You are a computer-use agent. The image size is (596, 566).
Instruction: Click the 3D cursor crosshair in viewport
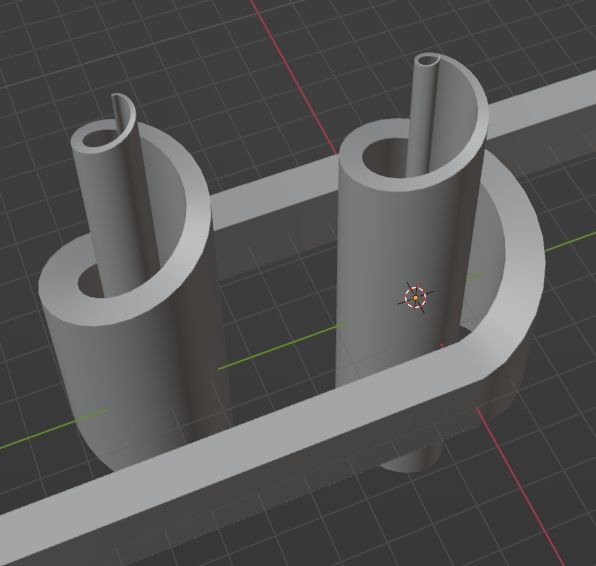(x=415, y=298)
